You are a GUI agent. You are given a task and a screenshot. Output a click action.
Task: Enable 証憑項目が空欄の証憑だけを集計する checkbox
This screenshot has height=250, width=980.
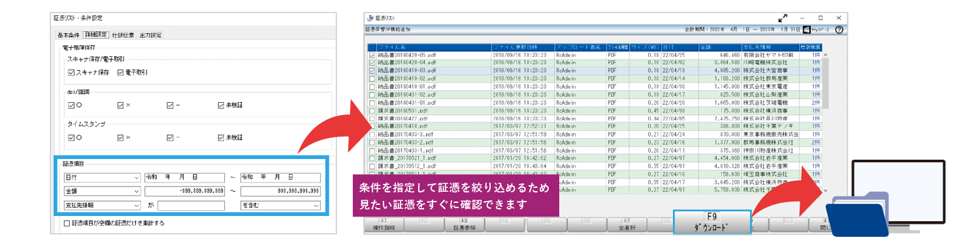(x=67, y=223)
